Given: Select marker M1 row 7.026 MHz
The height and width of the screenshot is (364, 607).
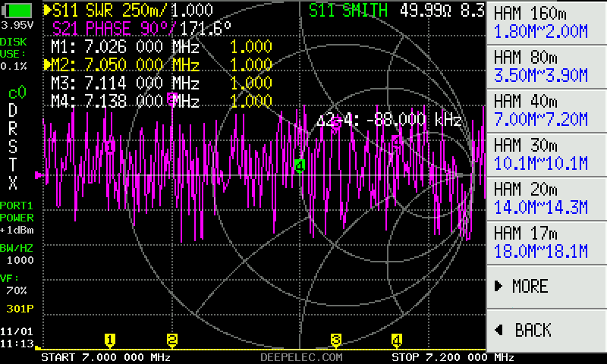Looking at the screenshot, I should (x=162, y=47).
